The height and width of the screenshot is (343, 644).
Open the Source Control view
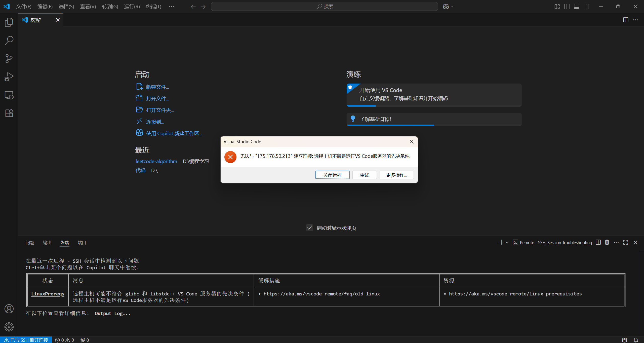tap(9, 59)
